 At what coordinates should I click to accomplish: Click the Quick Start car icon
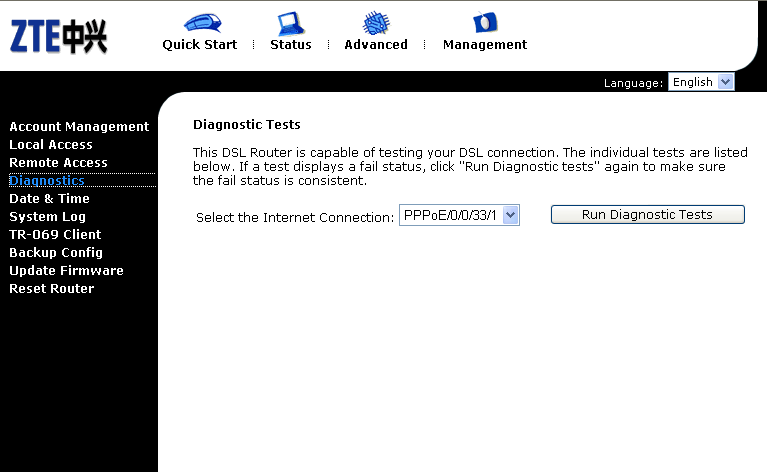click(x=203, y=22)
